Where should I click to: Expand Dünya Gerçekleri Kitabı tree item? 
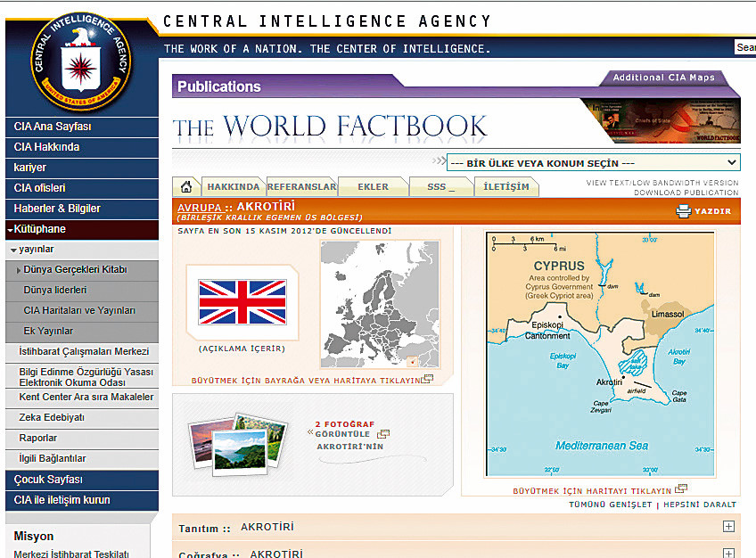point(20,270)
